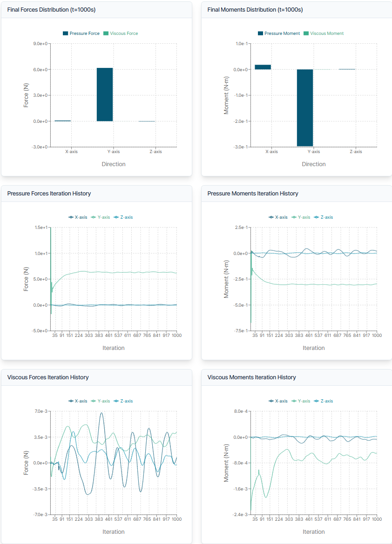Click the Final Moments Distribution (t=1000s) title
Image resolution: width=392 pixels, height=544 pixels.
(x=255, y=10)
